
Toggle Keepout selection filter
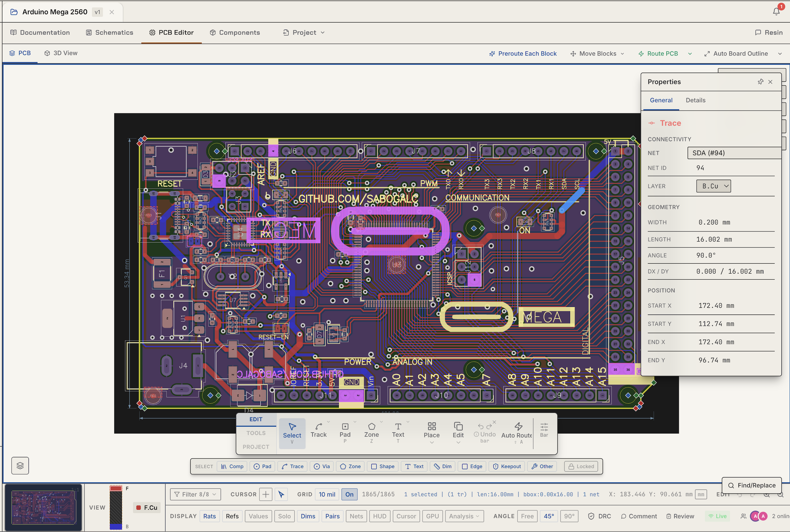point(507,467)
